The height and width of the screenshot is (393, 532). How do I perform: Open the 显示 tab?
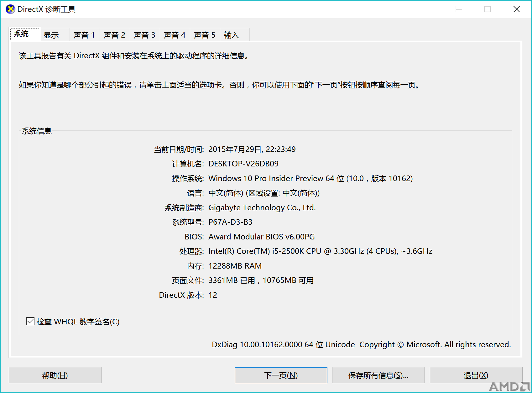pos(55,35)
